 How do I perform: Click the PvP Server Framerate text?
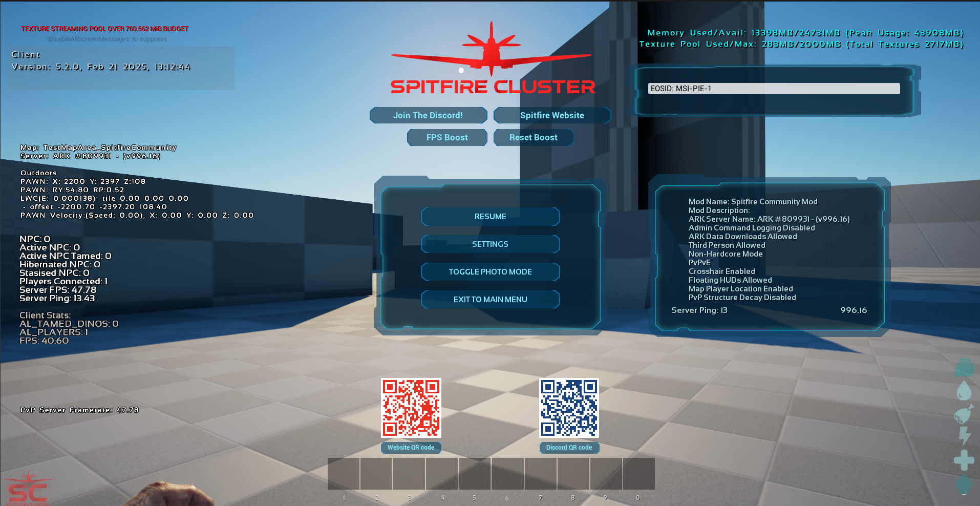pos(79,410)
